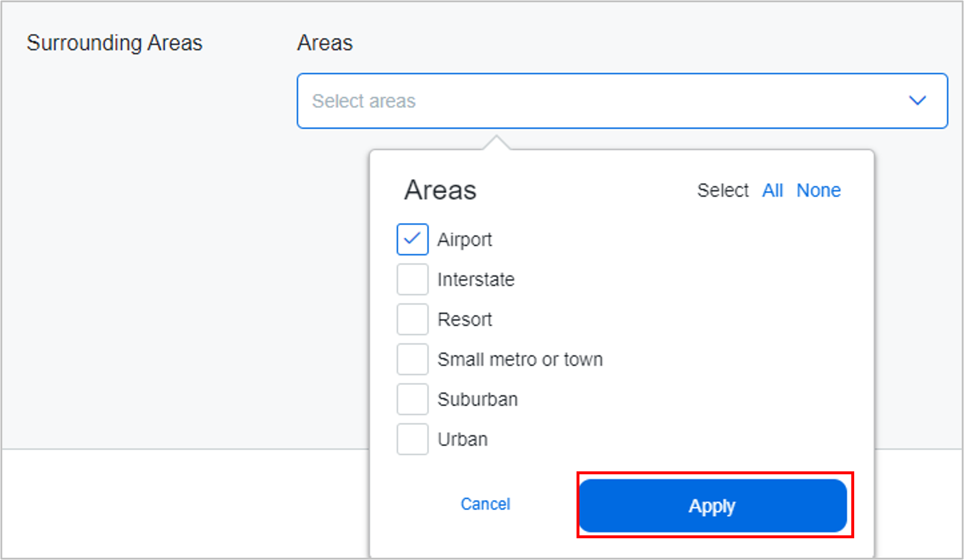The width and height of the screenshot is (964, 560).
Task: Click the Suburban label text
Action: point(477,399)
